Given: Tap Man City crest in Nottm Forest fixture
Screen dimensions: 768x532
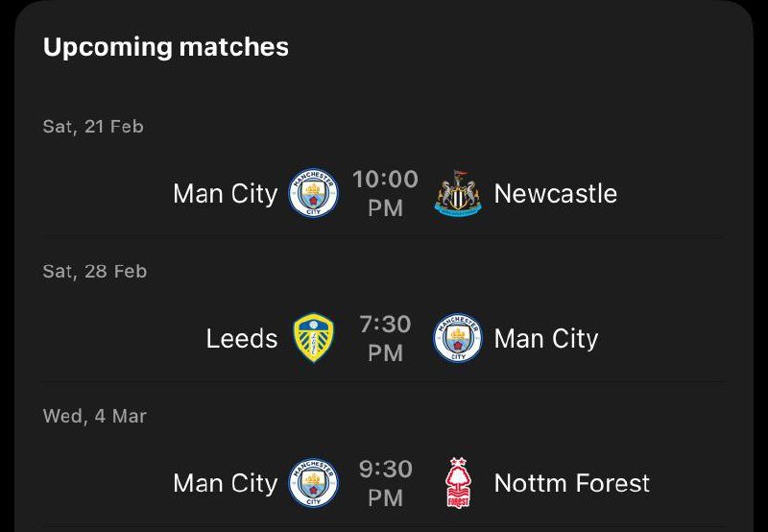Looking at the screenshot, I should (x=313, y=483).
